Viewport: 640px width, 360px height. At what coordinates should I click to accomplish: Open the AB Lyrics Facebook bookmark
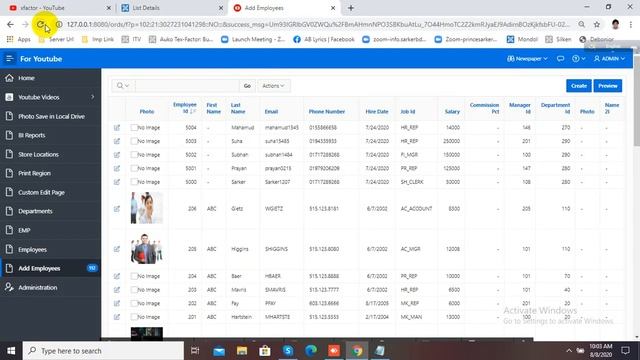click(324, 39)
